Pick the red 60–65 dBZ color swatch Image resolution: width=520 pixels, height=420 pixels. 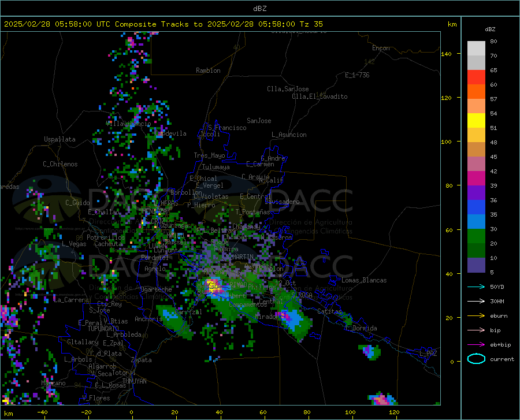[x=476, y=77]
